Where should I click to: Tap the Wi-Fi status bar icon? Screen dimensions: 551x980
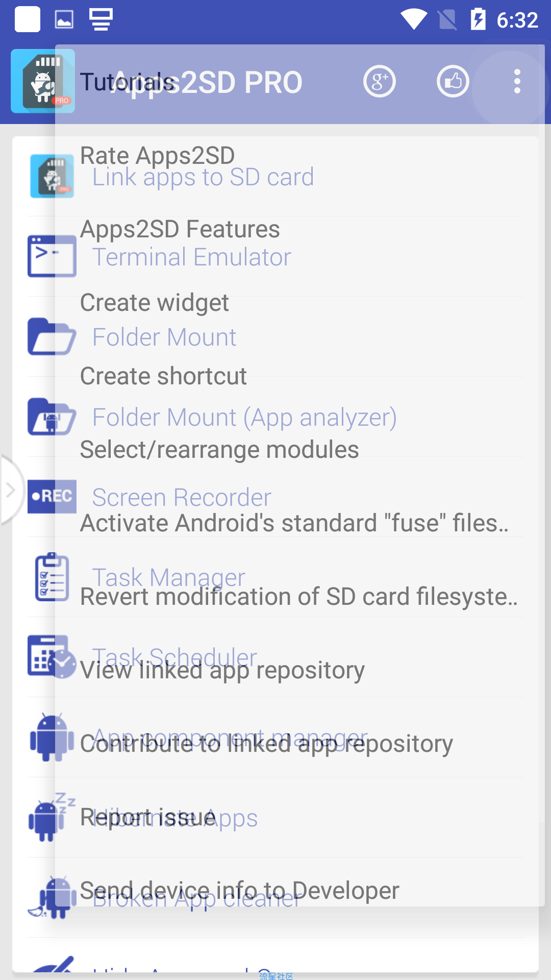(x=413, y=19)
